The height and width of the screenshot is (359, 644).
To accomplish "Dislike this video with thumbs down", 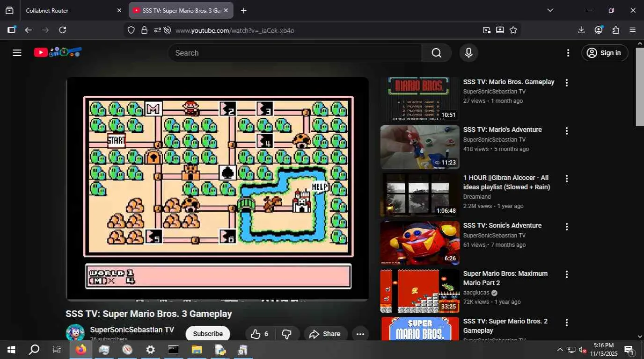I will click(x=287, y=334).
